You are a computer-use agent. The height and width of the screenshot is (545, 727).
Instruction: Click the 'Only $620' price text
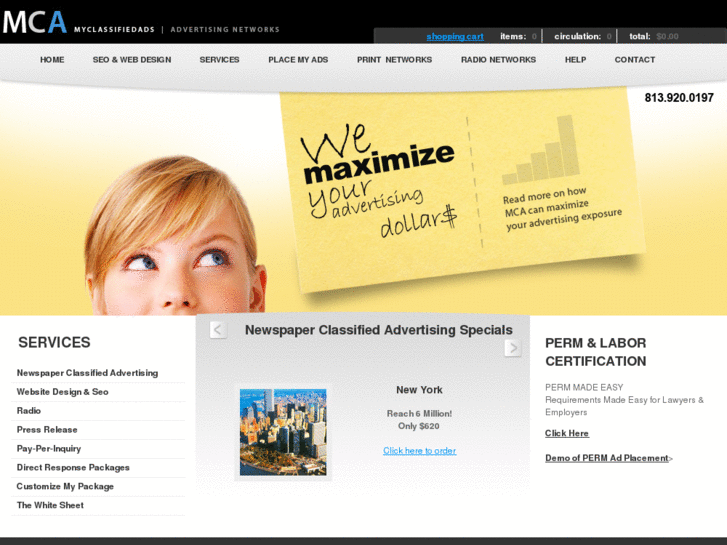coord(419,426)
